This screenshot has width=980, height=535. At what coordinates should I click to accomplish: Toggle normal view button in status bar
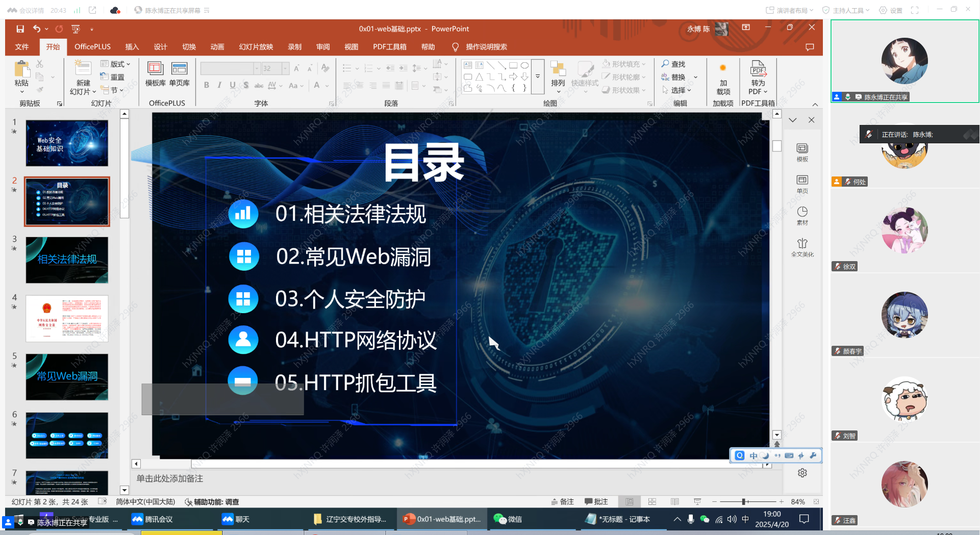[630, 502]
